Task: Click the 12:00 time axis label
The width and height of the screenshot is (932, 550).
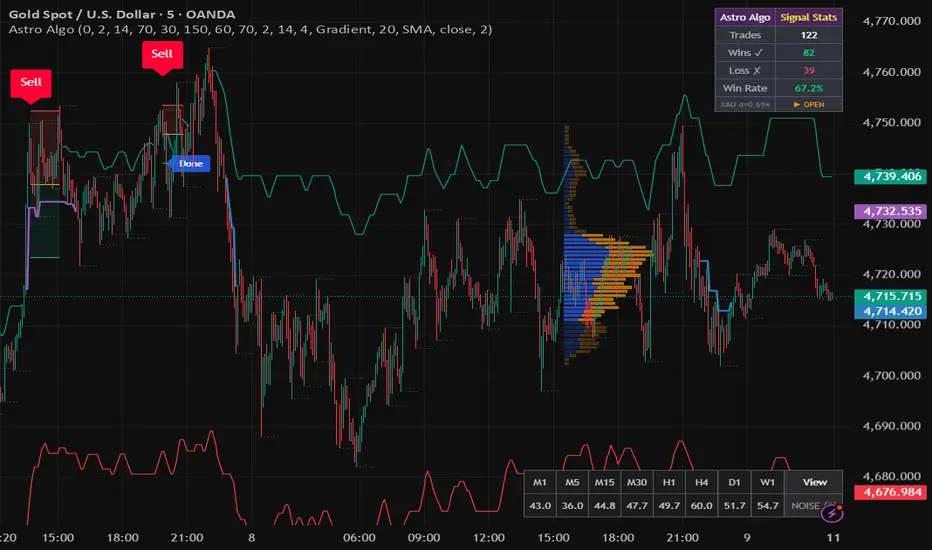Action: (489, 538)
